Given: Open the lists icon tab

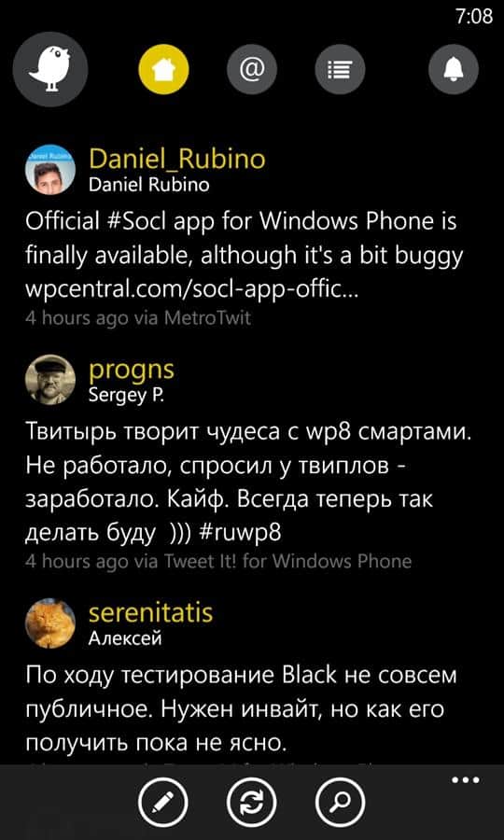Looking at the screenshot, I should click(340, 68).
